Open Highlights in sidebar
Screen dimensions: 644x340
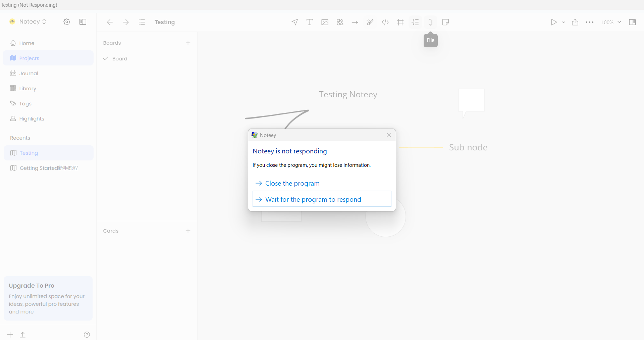coord(48,118)
